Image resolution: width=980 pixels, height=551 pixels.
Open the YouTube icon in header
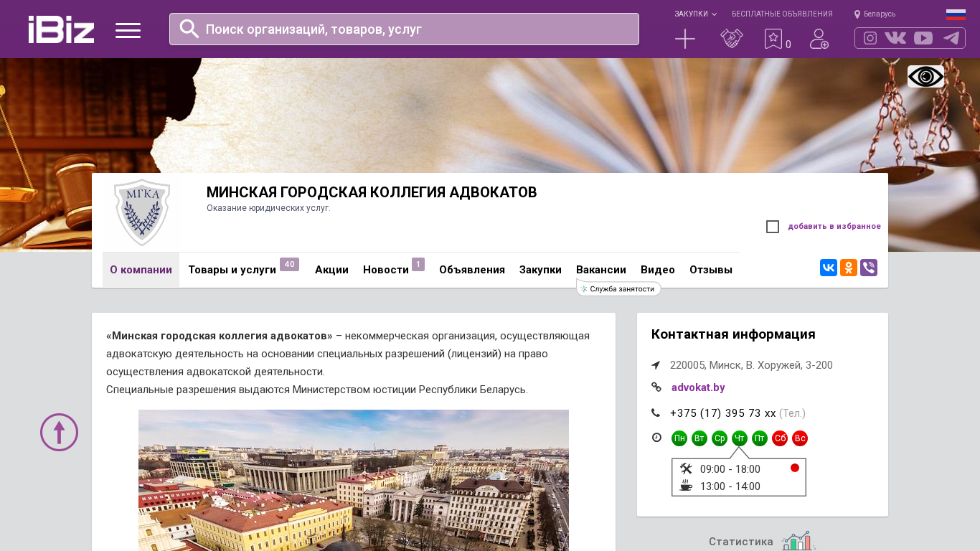(x=923, y=38)
